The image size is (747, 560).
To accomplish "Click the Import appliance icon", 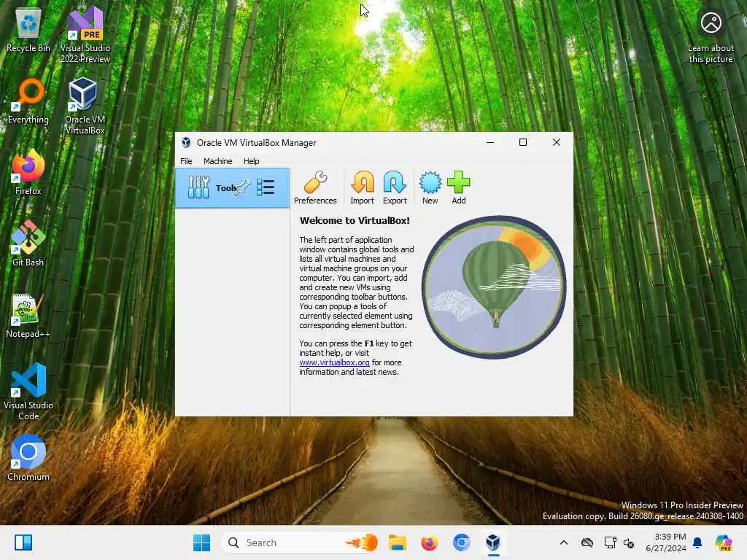I will pyautogui.click(x=362, y=188).
